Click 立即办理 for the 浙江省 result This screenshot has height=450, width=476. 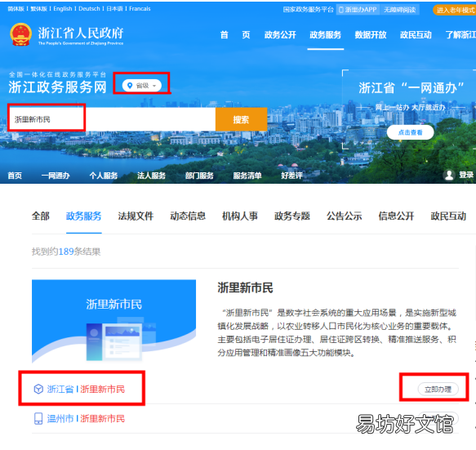click(x=438, y=390)
